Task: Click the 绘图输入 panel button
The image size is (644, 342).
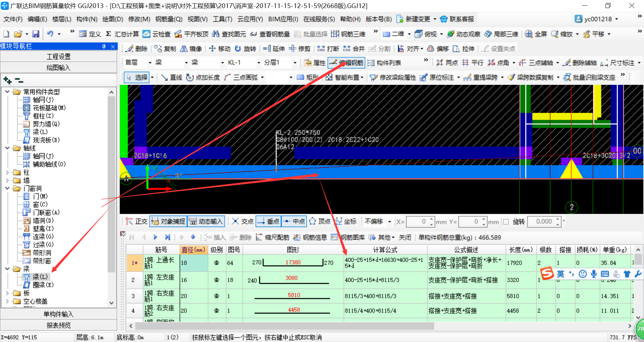Action: pos(58,68)
